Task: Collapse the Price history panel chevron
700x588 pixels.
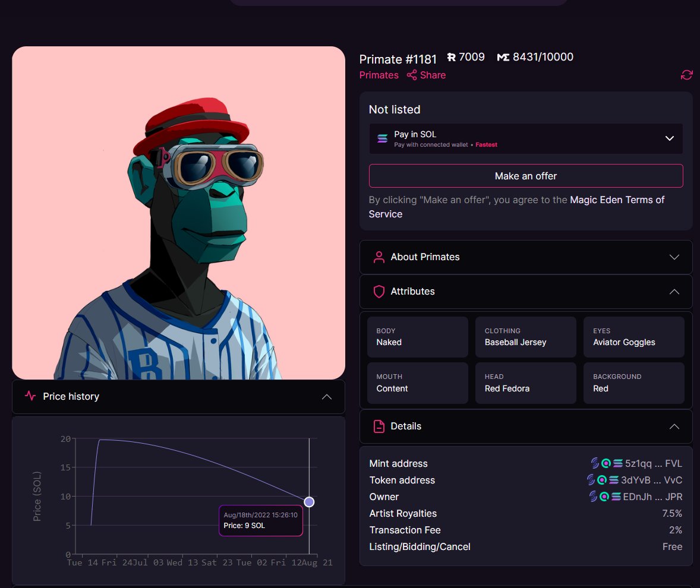Action: 327,397
